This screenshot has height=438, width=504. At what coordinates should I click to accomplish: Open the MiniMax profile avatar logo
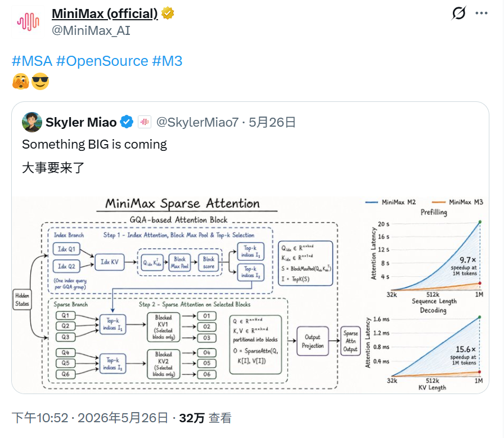(x=28, y=21)
